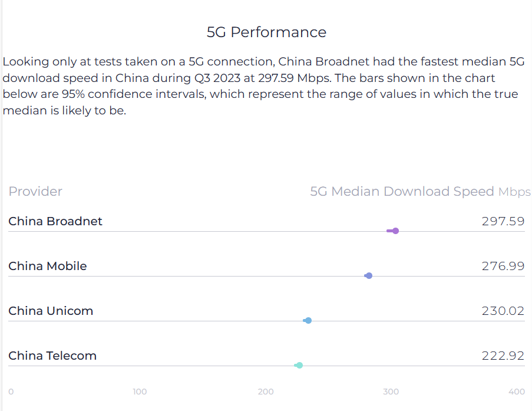Select the China Telecom provider label
532x411 pixels.
coord(52,356)
